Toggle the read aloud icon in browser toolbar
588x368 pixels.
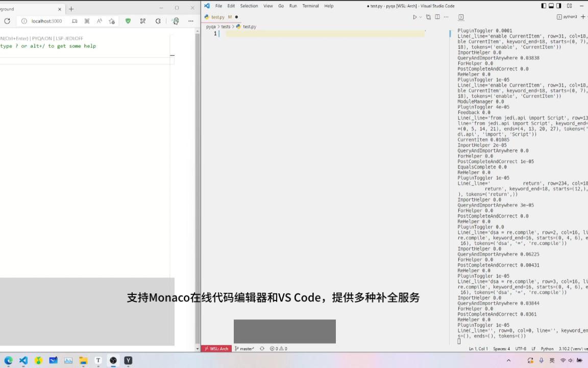tap(100, 21)
